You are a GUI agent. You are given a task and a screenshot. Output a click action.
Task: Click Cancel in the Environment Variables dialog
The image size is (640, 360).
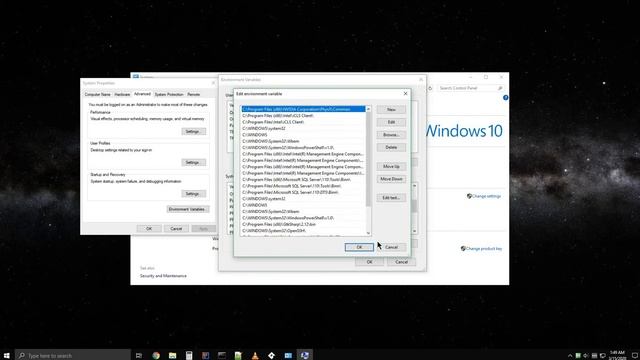(401, 262)
